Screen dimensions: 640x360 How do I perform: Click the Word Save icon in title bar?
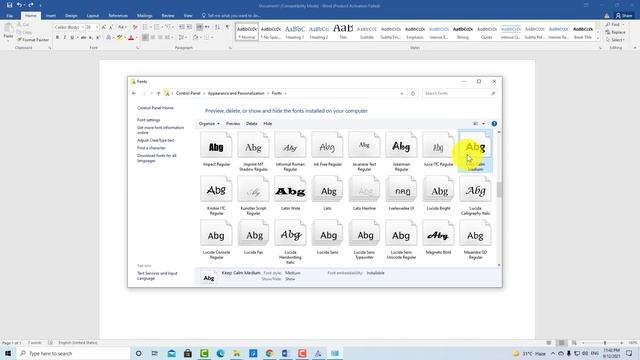point(9,5)
